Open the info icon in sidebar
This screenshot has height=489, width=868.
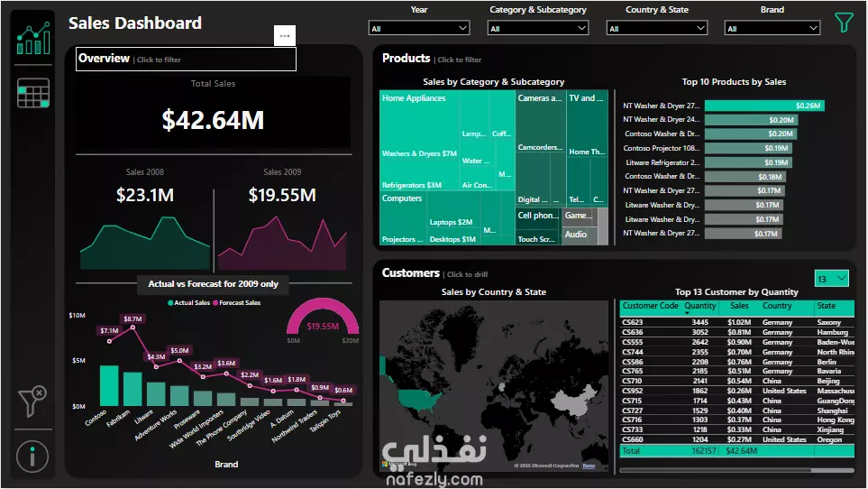[32, 457]
